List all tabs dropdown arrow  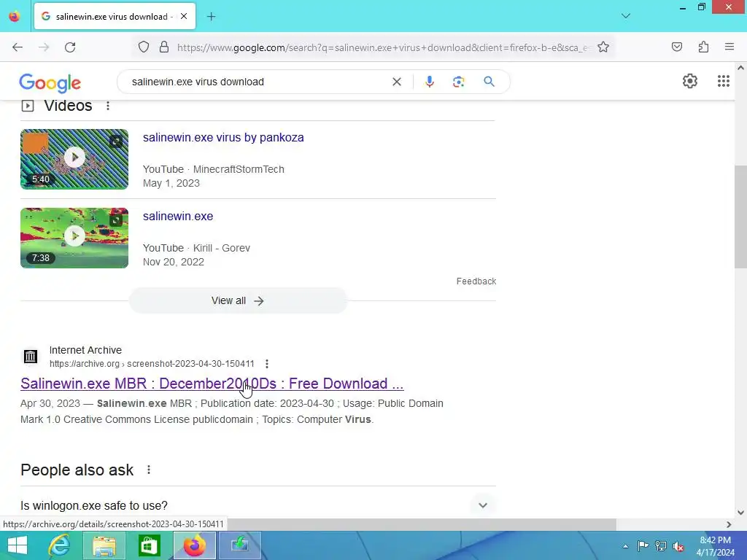tap(626, 16)
